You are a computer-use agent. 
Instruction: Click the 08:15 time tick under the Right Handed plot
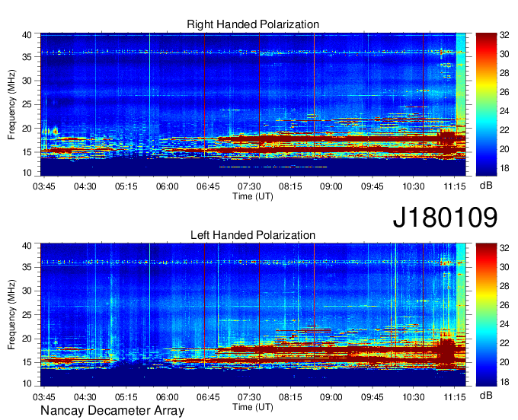[290, 186]
